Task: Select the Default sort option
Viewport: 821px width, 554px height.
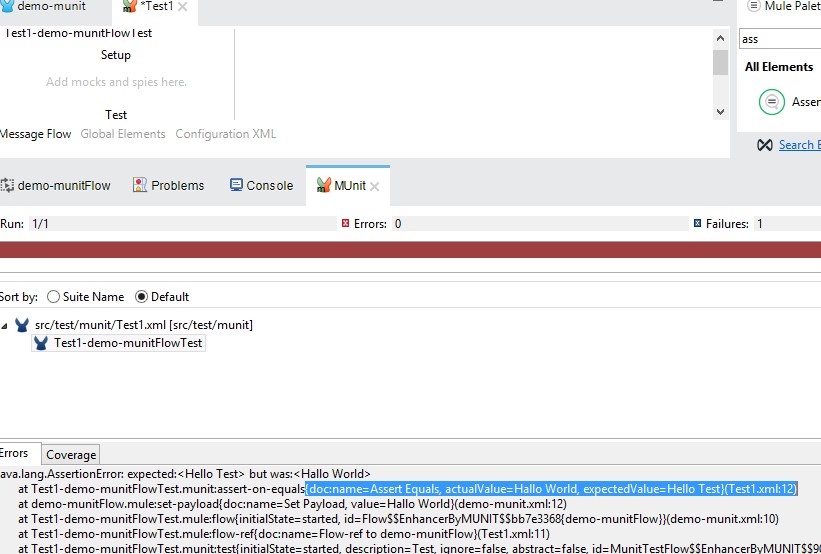Action: click(x=141, y=297)
